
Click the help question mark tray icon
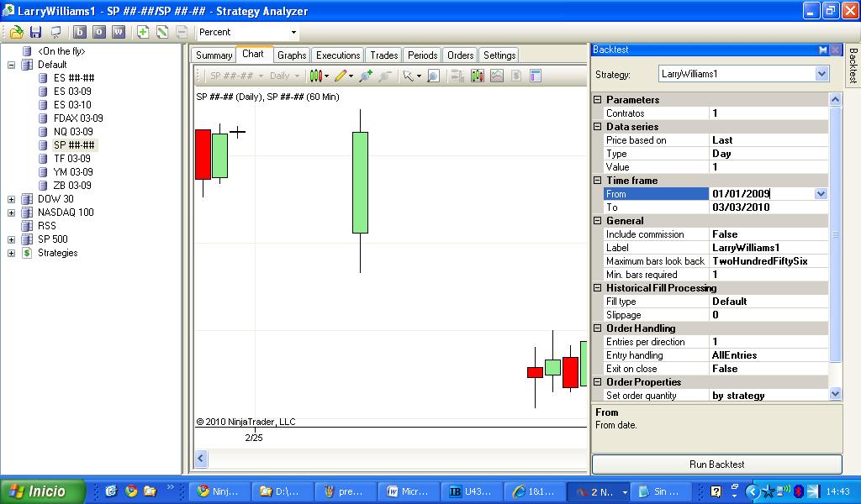click(x=716, y=491)
